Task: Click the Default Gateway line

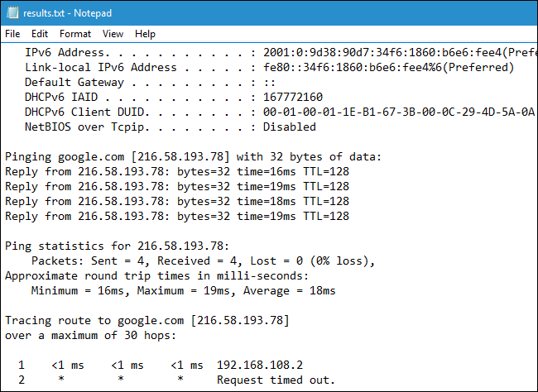Action: (x=74, y=82)
